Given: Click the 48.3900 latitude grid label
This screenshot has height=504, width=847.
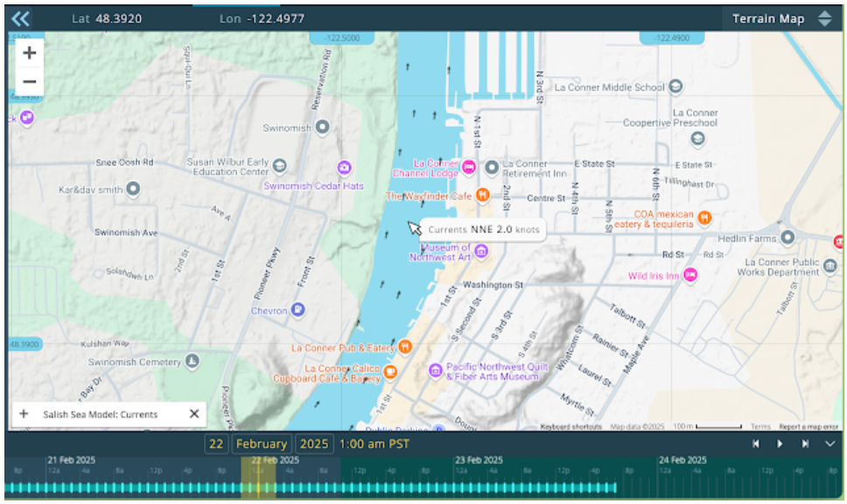Looking at the screenshot, I should click(24, 344).
